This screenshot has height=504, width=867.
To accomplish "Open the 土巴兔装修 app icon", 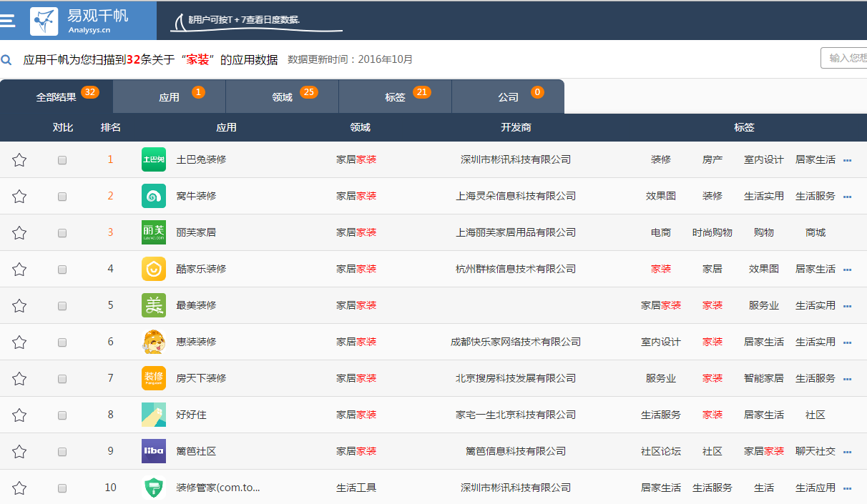I will (x=154, y=159).
